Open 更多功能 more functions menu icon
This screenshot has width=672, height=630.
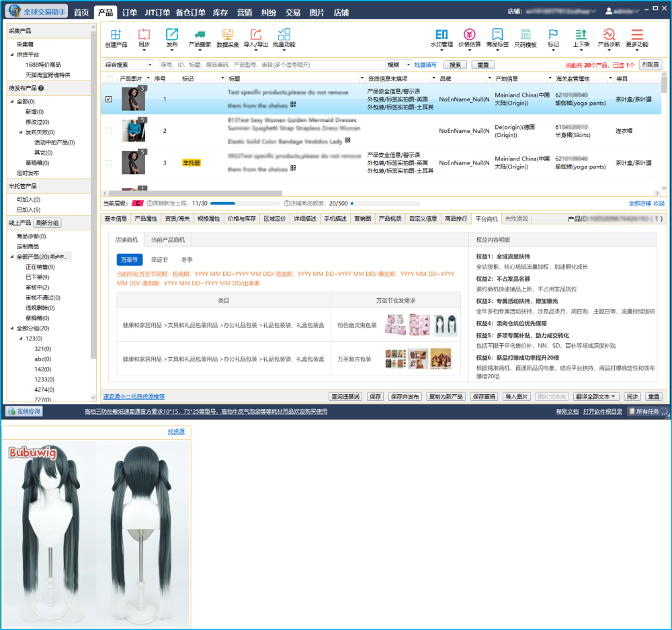coord(636,35)
